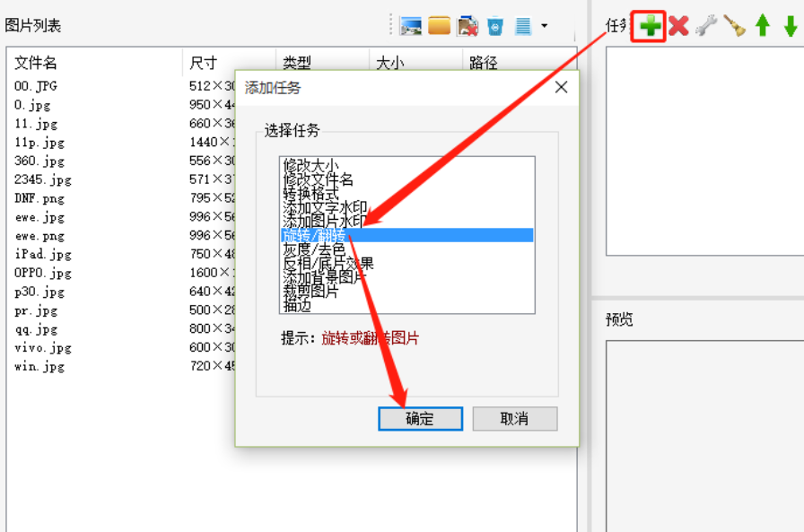Select file ewe.jpg in image list

click(x=39, y=217)
